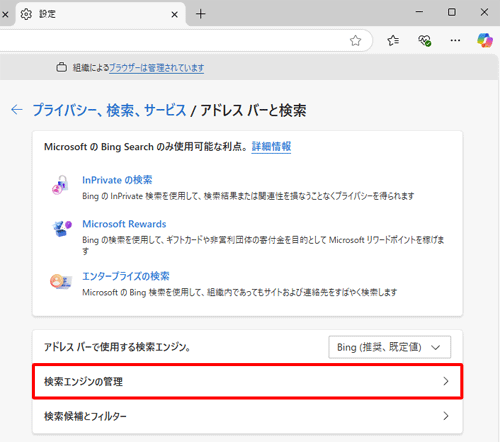Open a new tab with the plus button
Viewport: 500px width, 442px height.
pyautogui.click(x=201, y=14)
